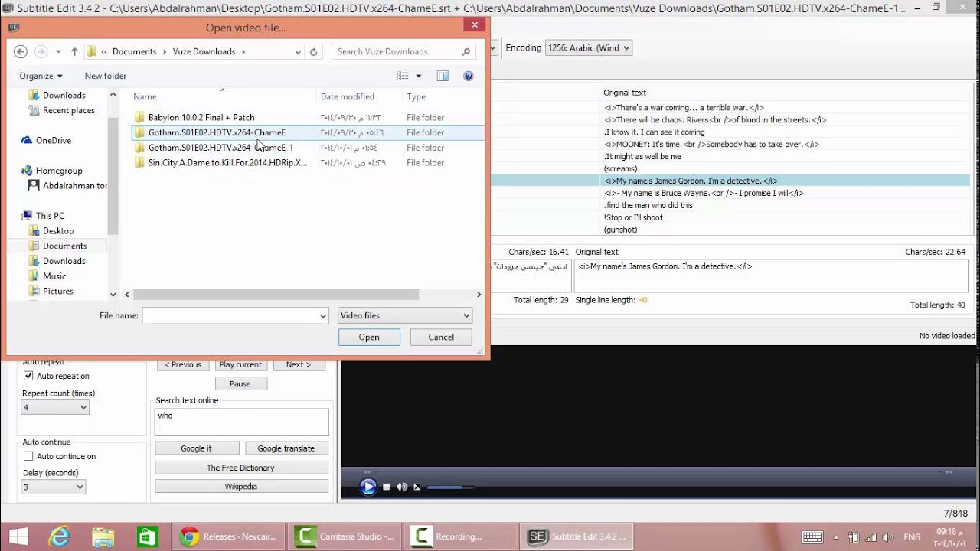Open network signal tray icon
Viewport: 980px width, 551px height.
tap(871, 537)
